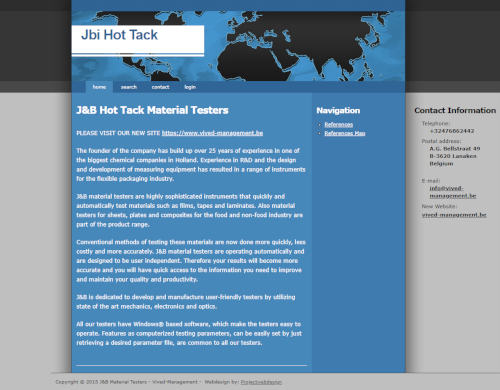
Task: Click the paragraph starting 'The founder of the company'
Action: pos(191,165)
